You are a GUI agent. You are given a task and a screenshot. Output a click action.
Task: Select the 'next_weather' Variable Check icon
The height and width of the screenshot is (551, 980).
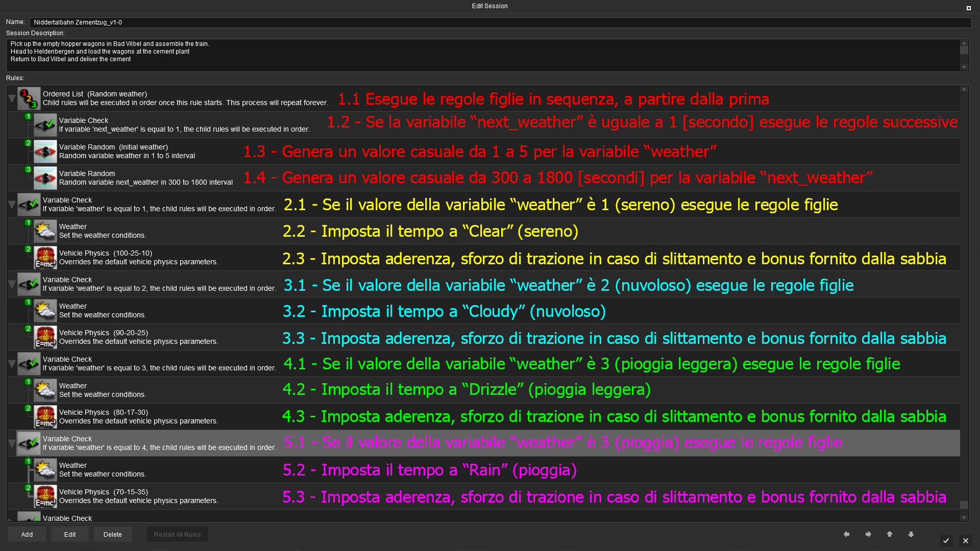click(45, 125)
